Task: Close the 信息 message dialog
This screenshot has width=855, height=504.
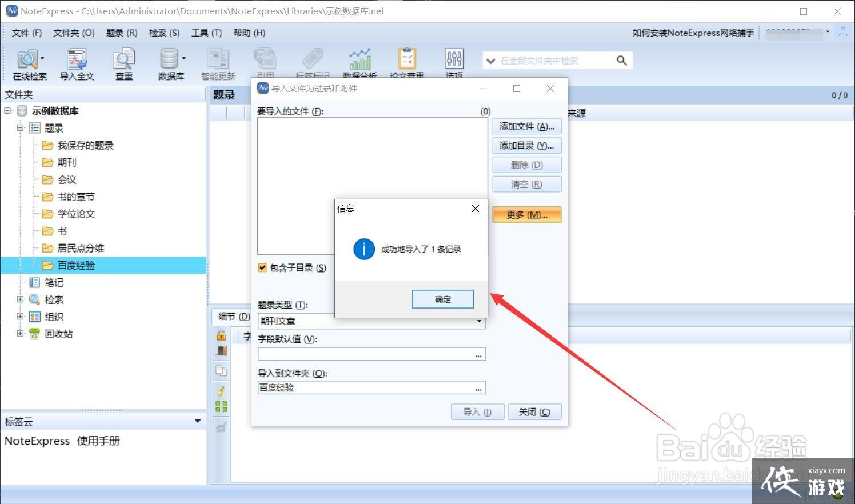Action: tap(476, 209)
